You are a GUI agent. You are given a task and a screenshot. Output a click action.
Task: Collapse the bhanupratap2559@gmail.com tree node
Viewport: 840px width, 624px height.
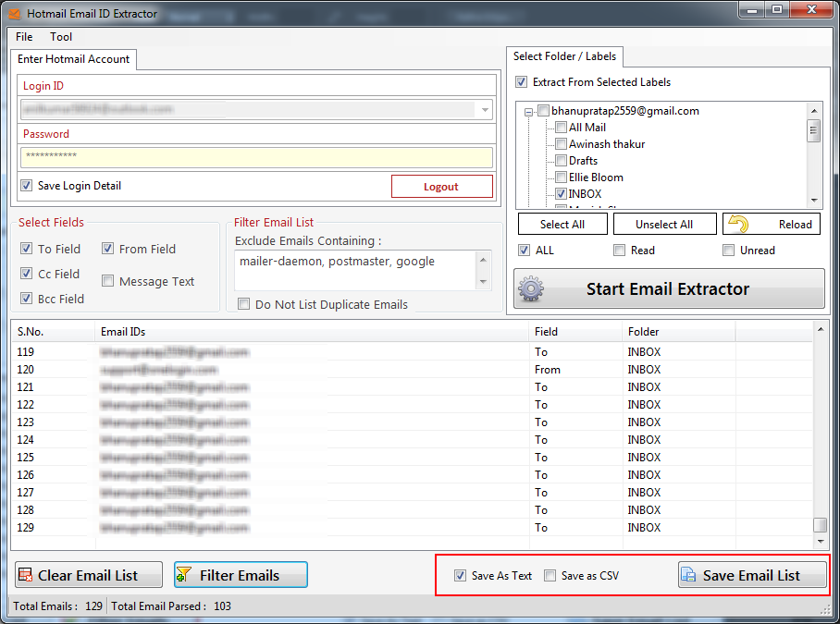tap(529, 112)
